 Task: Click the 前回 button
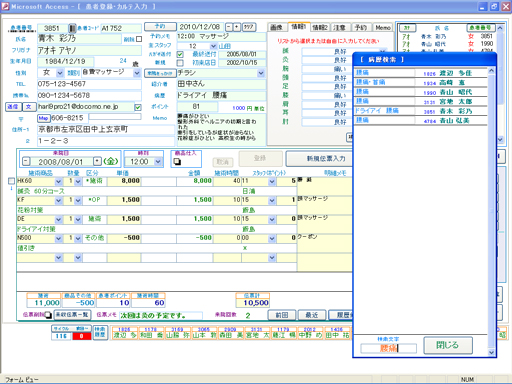(x=282, y=315)
